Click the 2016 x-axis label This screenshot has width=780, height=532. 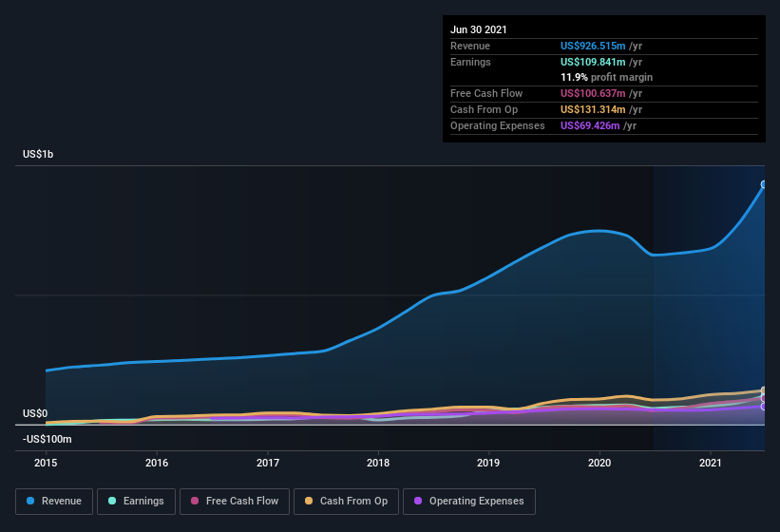pos(157,463)
